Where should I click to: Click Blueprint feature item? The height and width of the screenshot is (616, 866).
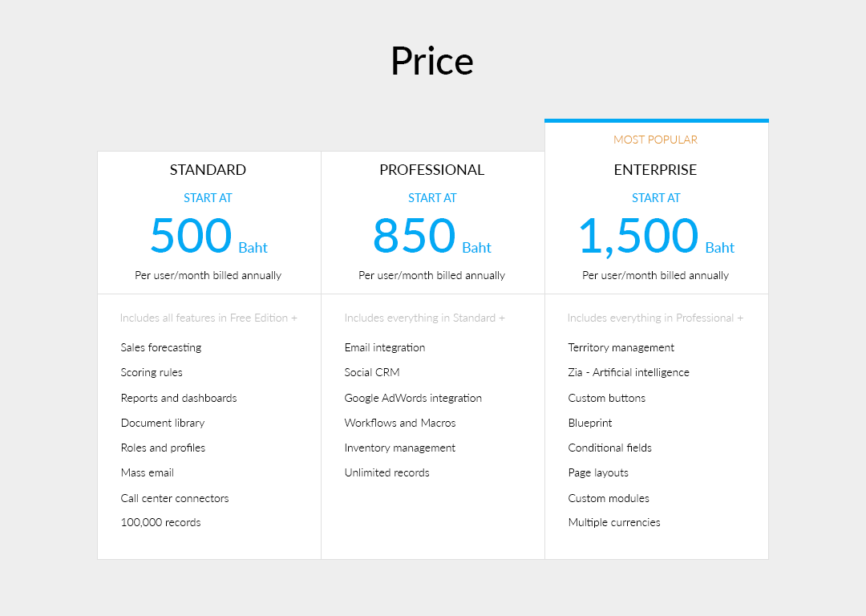(x=590, y=423)
